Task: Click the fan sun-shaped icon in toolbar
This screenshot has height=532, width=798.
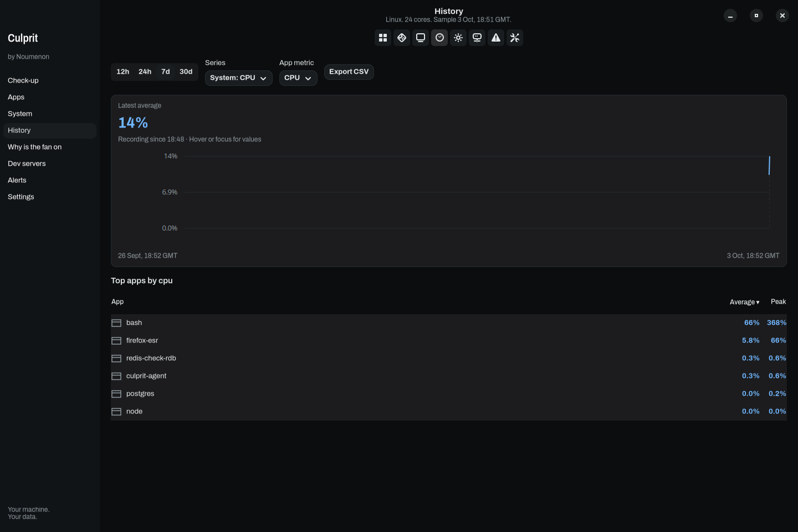Action: tap(458, 38)
